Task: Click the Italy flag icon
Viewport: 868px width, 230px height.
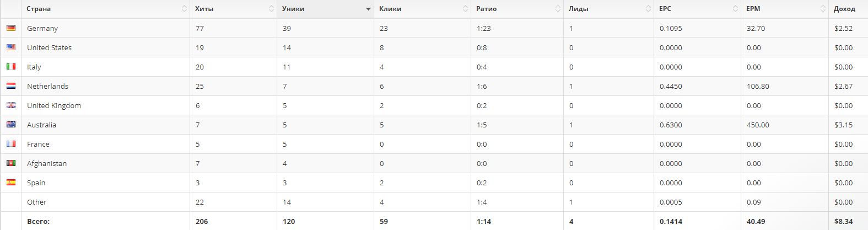Action: [11, 67]
